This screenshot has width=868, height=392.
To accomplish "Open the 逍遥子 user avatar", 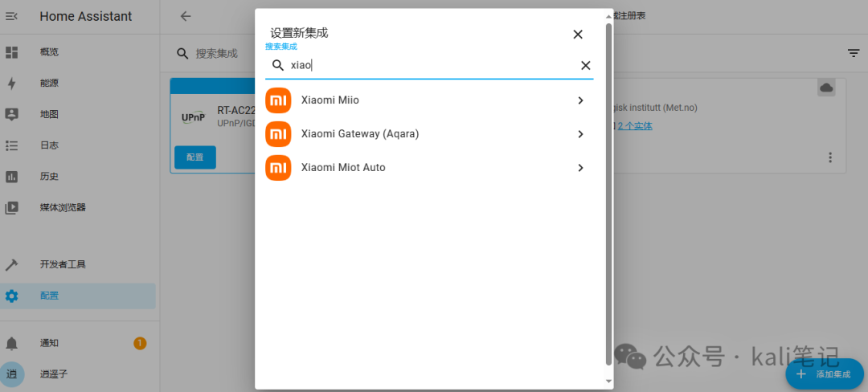I will pos(11,374).
